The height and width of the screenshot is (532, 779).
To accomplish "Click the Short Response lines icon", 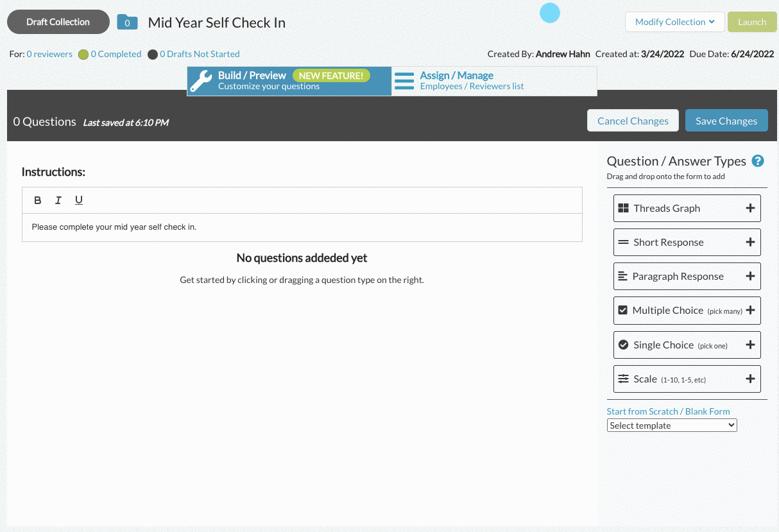I will [623, 243].
